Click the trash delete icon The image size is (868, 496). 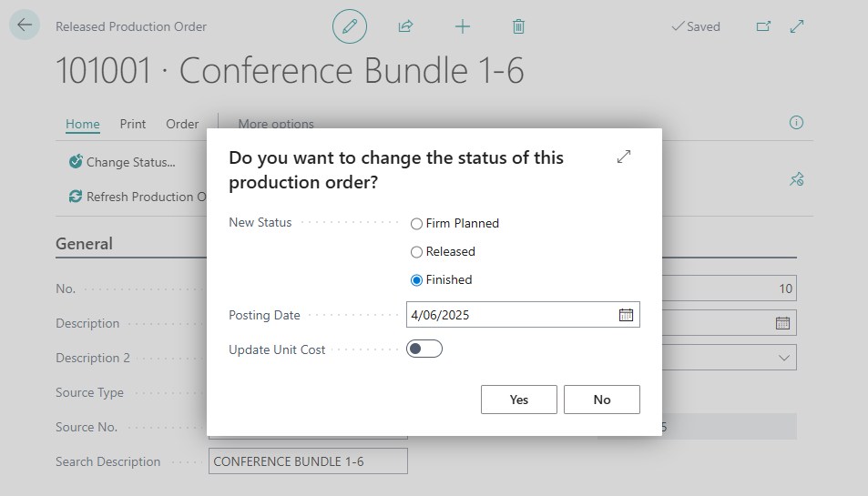518,26
